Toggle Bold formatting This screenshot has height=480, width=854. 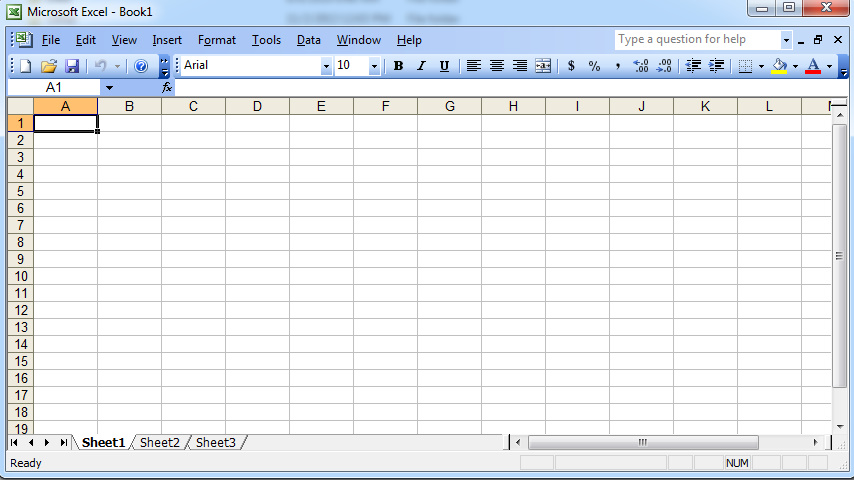(x=398, y=66)
